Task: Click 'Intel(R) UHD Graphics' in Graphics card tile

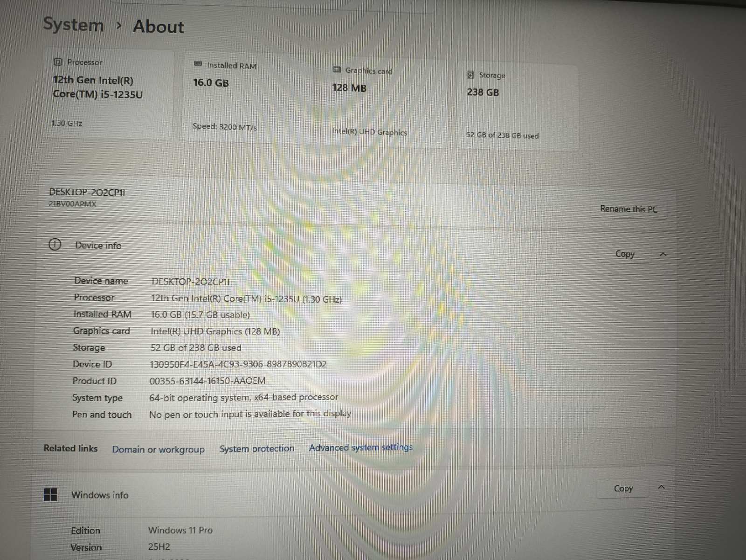Action: 369,132
